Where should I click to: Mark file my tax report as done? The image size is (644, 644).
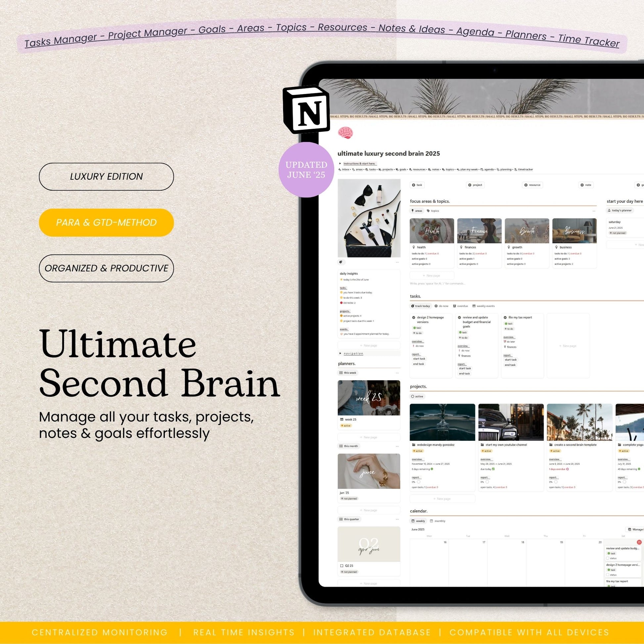505,318
